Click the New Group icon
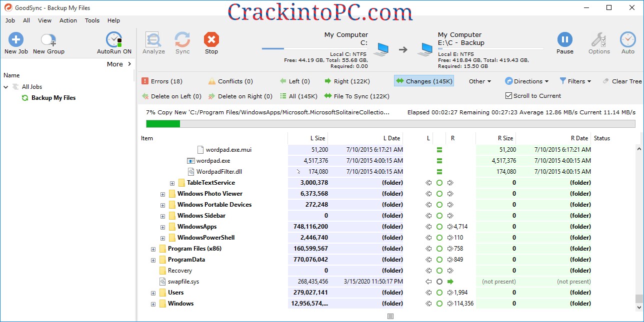The width and height of the screenshot is (644, 322). tap(48, 39)
